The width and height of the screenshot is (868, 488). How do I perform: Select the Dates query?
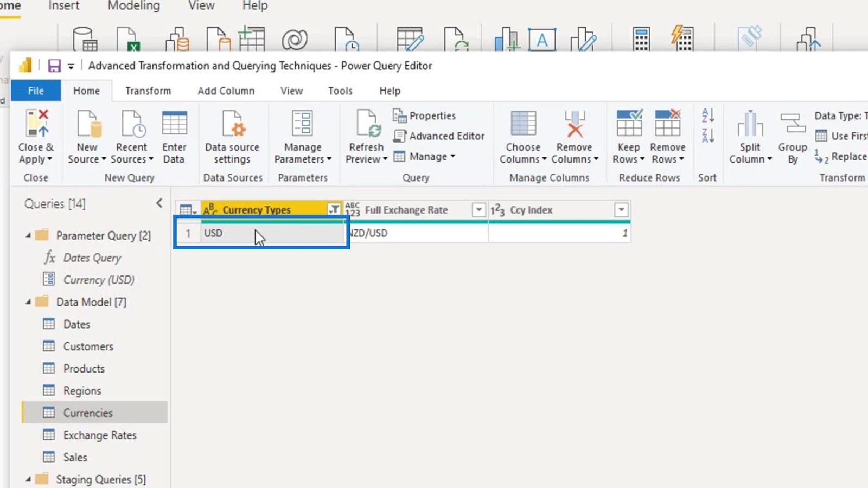click(x=76, y=324)
